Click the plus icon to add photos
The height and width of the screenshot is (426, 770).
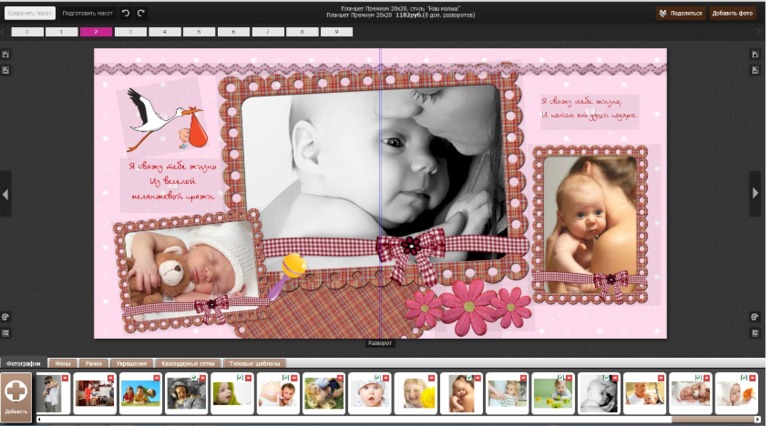pyautogui.click(x=16, y=391)
